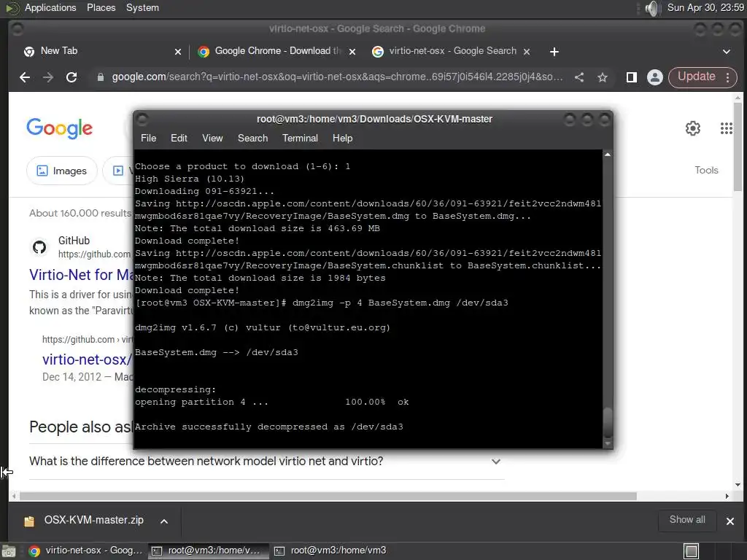Image resolution: width=747 pixels, height=560 pixels.
Task: View site info via the padlock icon
Action: point(101,77)
